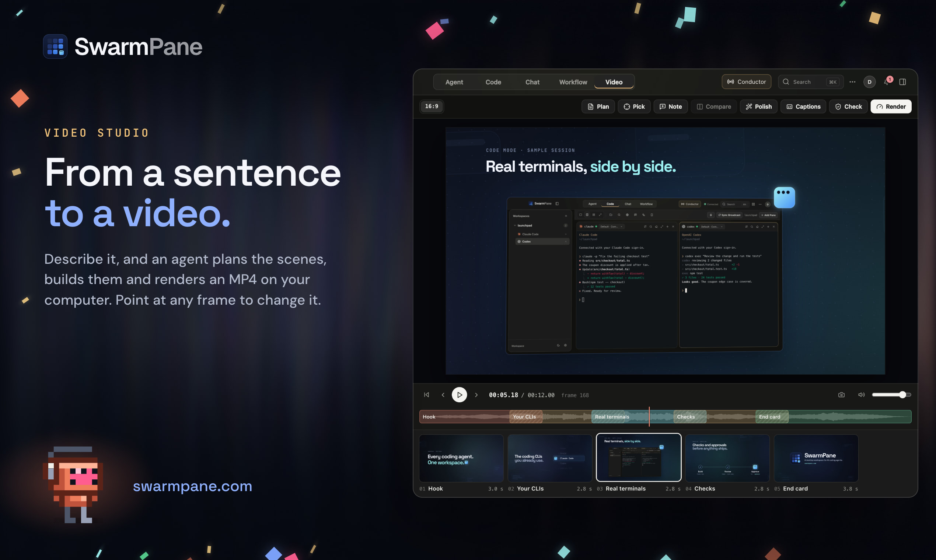Focus the Search field
The image size is (936, 560).
coord(810,82)
